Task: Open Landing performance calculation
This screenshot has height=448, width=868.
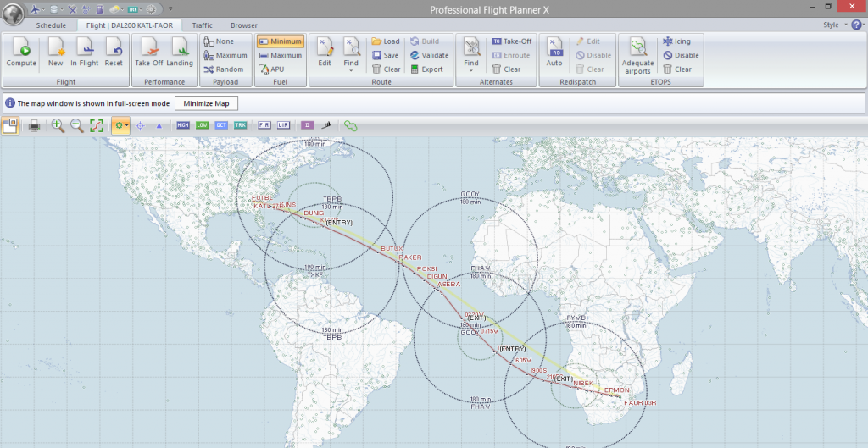Action: [x=180, y=52]
